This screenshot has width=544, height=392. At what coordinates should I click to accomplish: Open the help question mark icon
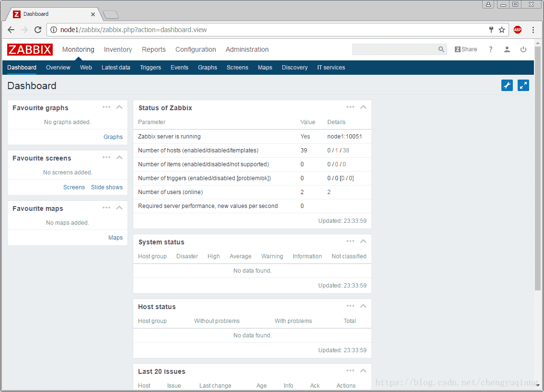[491, 49]
